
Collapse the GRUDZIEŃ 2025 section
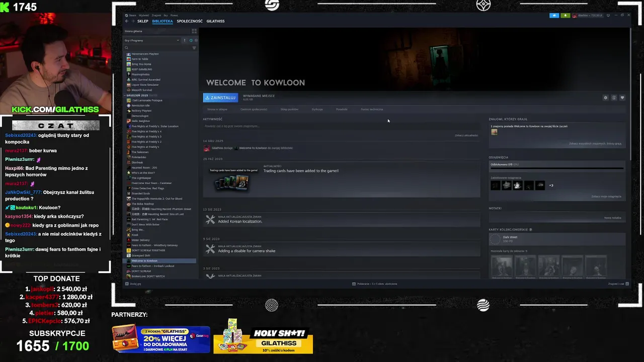125,95
